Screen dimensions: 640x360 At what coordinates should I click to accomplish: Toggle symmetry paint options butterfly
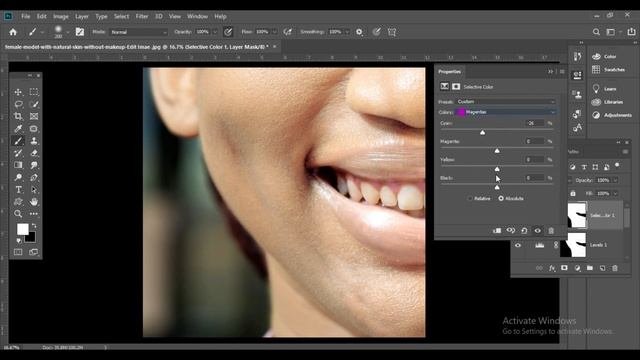coord(392,32)
